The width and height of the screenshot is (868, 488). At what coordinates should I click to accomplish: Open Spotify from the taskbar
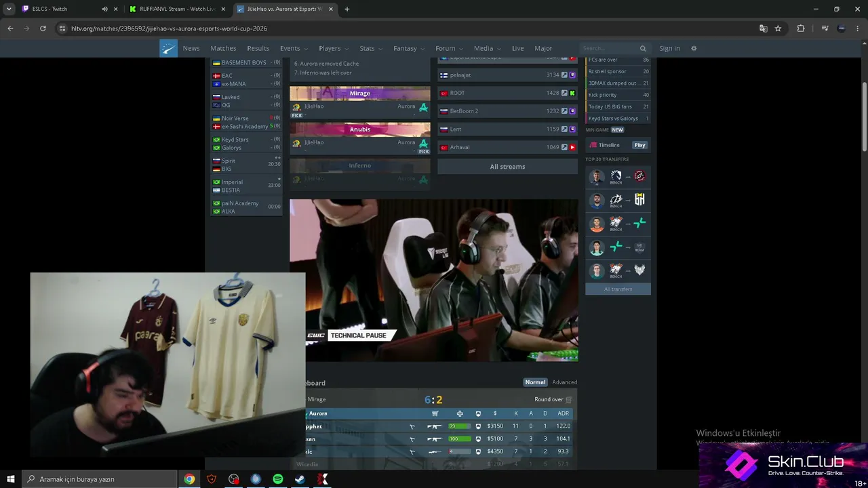pyautogui.click(x=278, y=479)
